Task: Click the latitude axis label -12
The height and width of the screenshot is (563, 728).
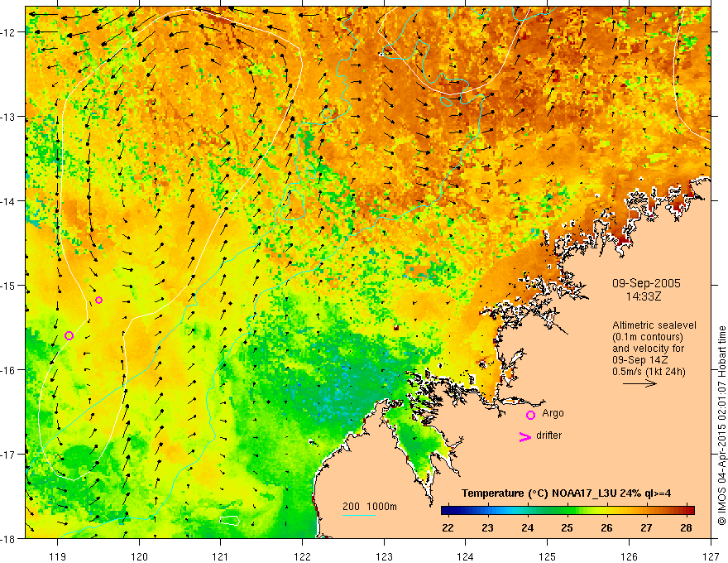Action: 9,32
